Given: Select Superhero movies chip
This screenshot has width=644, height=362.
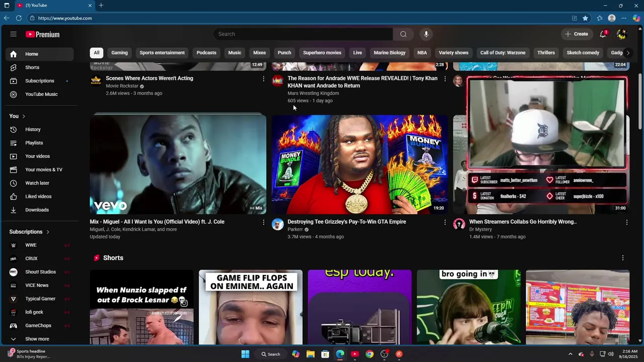Looking at the screenshot, I should pyautogui.click(x=322, y=53).
